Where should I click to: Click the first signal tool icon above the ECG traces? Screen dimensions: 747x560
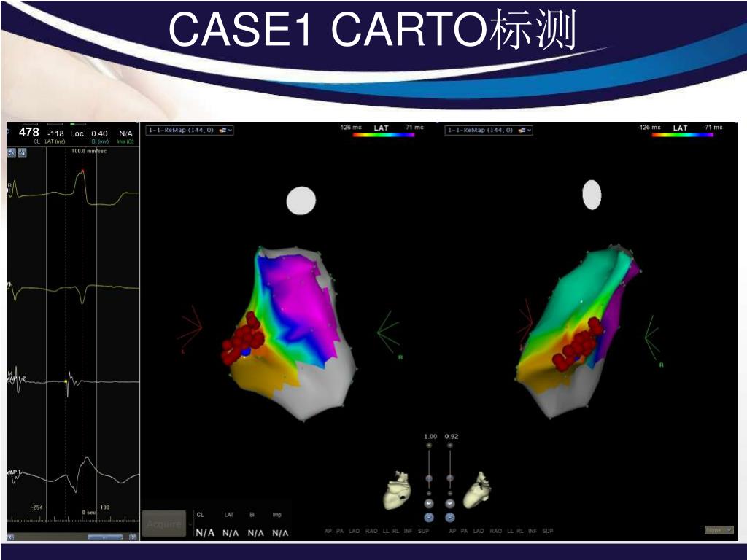click(12, 152)
